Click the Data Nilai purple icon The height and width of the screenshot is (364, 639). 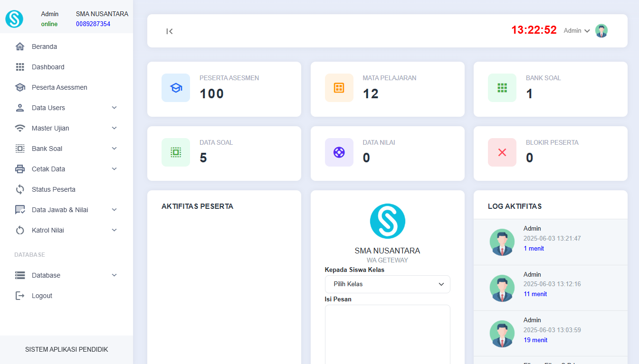tap(339, 152)
